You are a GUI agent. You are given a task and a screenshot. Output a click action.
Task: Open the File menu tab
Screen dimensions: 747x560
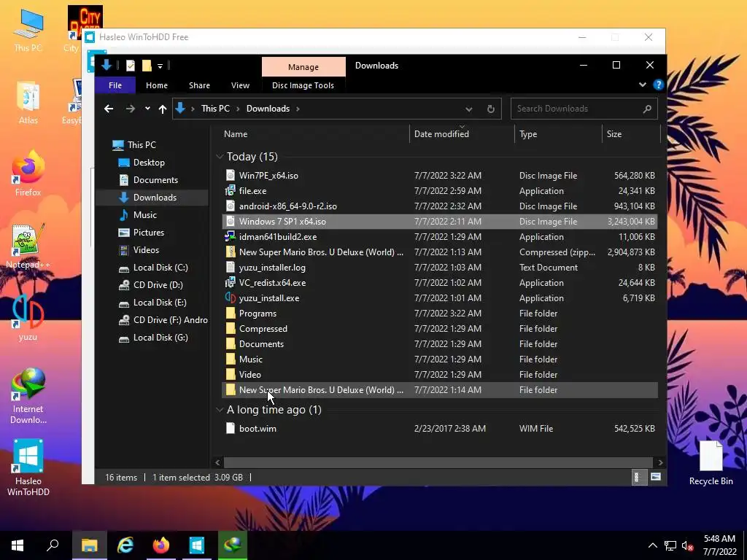click(x=115, y=85)
